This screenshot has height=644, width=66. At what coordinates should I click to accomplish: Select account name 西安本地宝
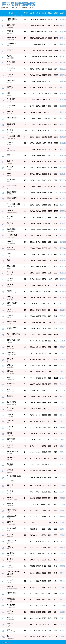pyautogui.click(x=11, y=68)
